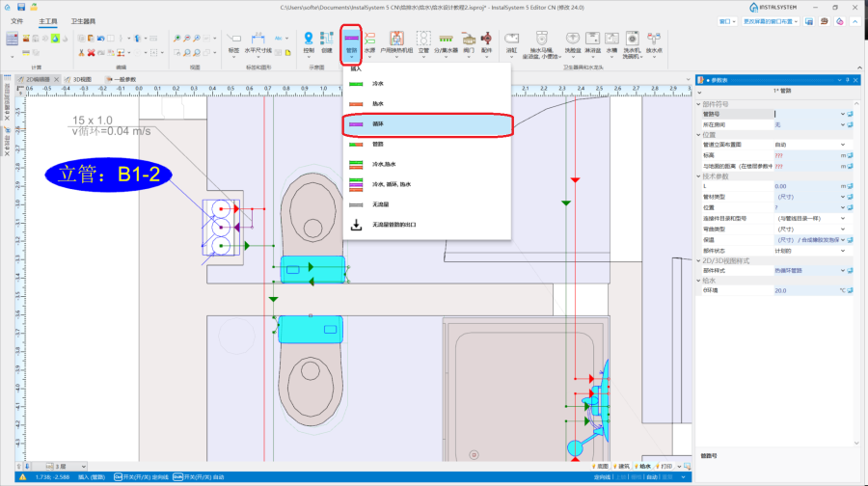Click the 控制 control icon in ribbon
This screenshot has height=486, width=868.
click(x=309, y=42)
